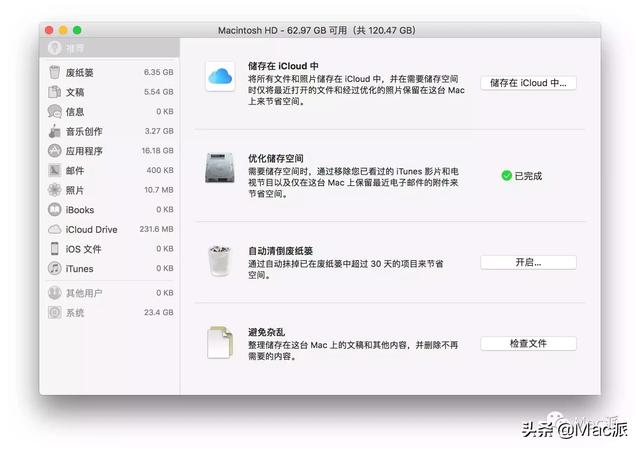
Task: Click the Trash (废纸篓) sidebar icon
Action: [x=54, y=72]
